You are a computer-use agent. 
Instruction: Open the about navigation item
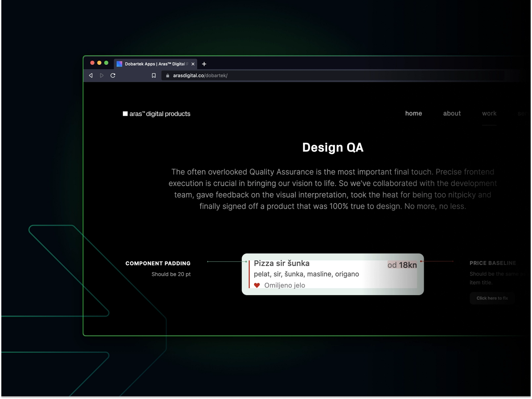[x=452, y=113]
